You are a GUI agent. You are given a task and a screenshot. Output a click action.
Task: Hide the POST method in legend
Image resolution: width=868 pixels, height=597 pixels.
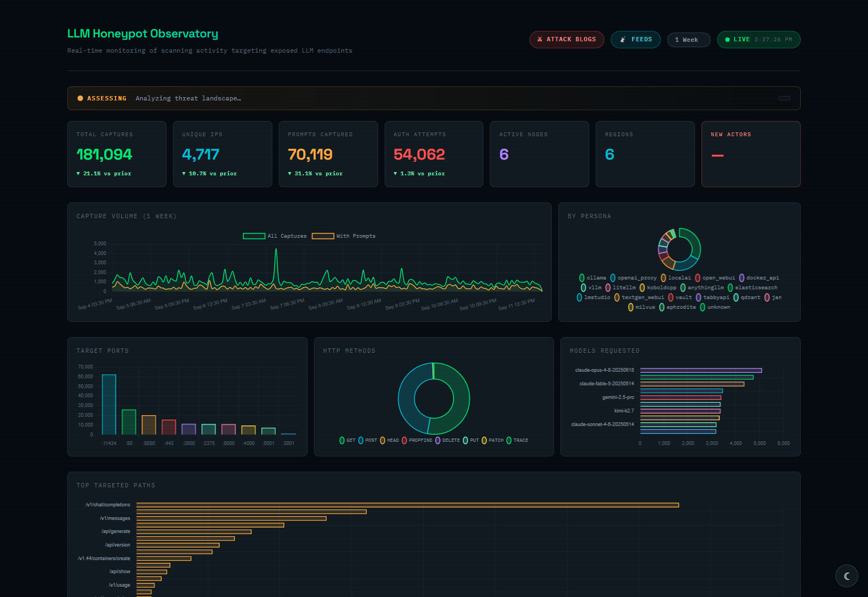coord(367,440)
